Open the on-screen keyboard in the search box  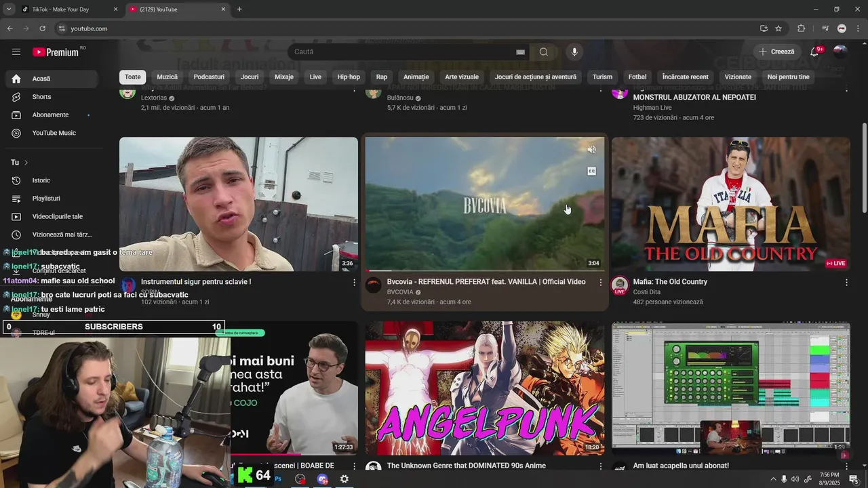520,52
